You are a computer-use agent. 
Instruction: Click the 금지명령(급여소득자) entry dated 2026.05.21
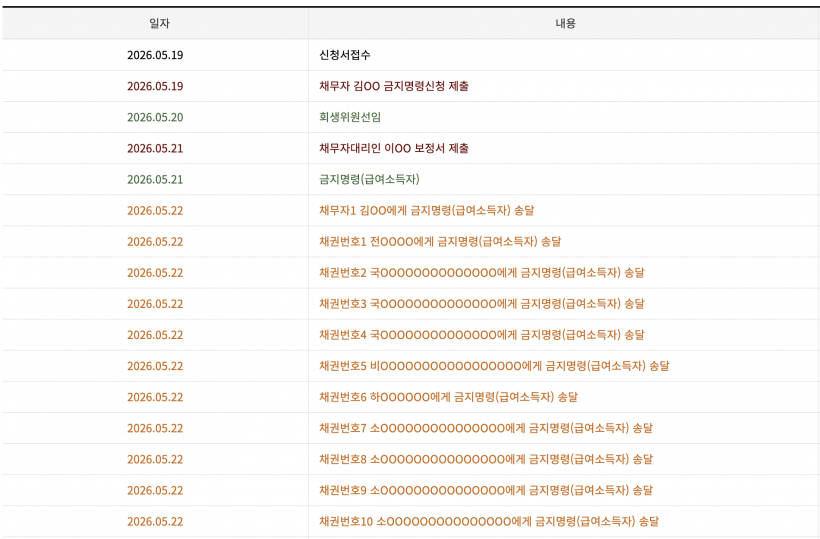(369, 179)
